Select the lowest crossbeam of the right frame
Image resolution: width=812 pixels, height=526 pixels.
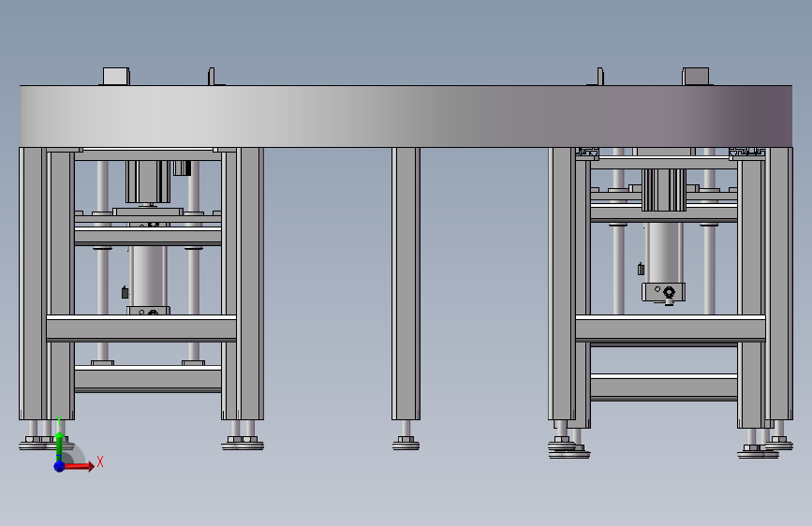[664, 387]
